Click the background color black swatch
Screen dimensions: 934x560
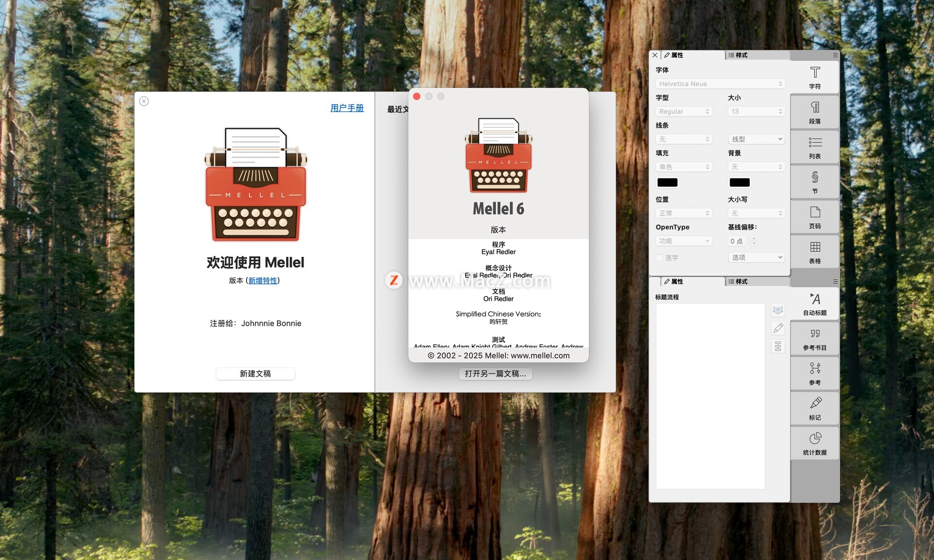coord(739,182)
